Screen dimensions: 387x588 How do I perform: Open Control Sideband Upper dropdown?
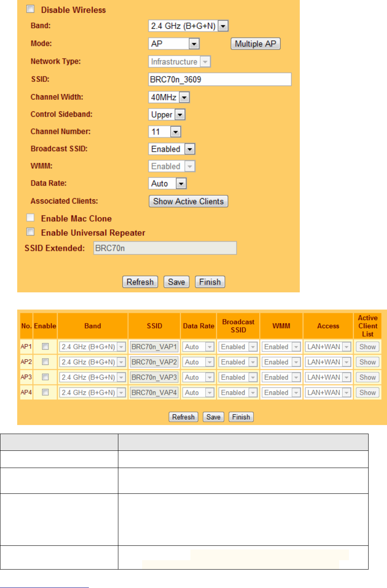(167, 115)
